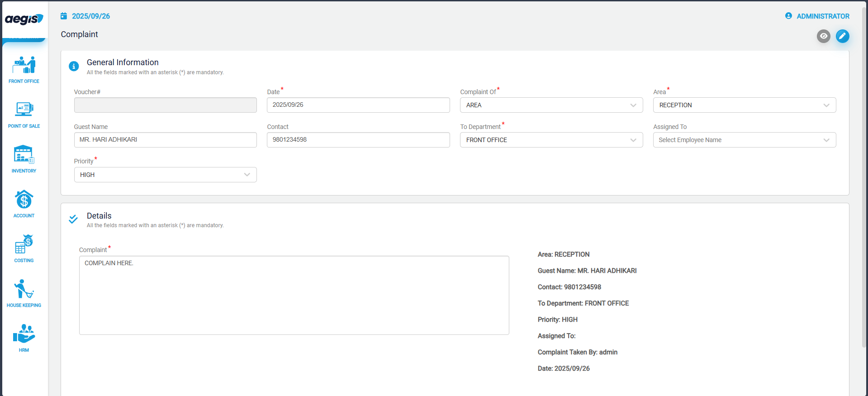Open the Area dropdown showing RECEPTION
This screenshot has width=868, height=396.
click(x=744, y=105)
